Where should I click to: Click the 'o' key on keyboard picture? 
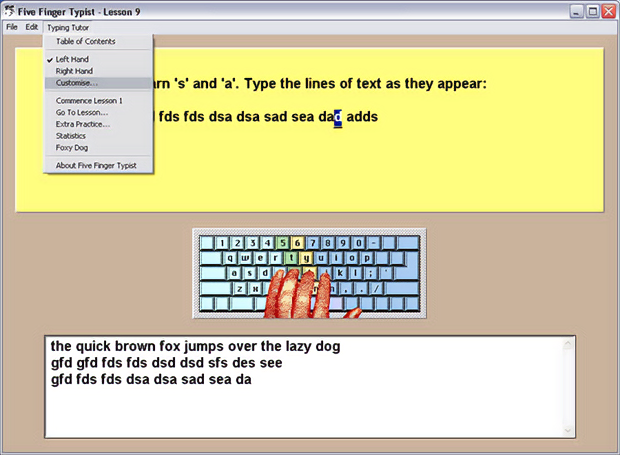click(x=352, y=258)
